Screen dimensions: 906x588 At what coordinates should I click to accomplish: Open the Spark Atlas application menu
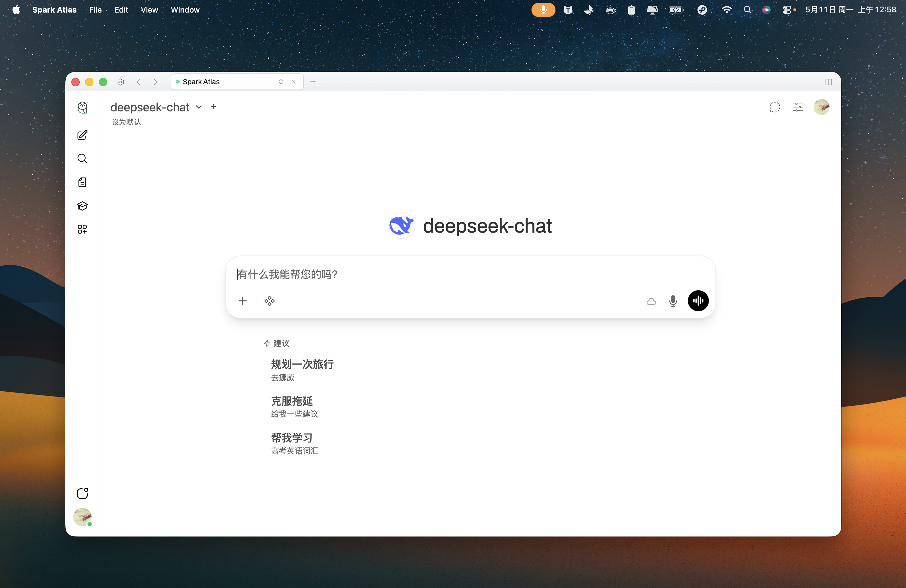click(x=55, y=10)
